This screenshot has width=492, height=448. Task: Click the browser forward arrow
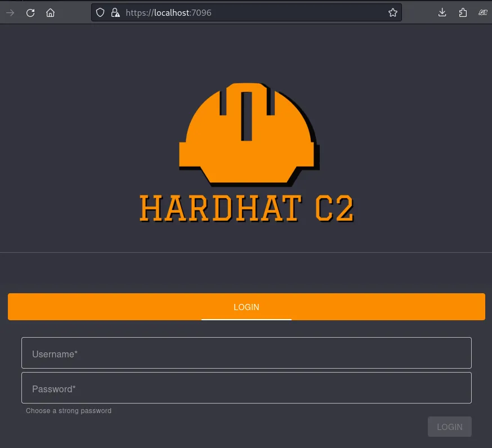point(10,12)
